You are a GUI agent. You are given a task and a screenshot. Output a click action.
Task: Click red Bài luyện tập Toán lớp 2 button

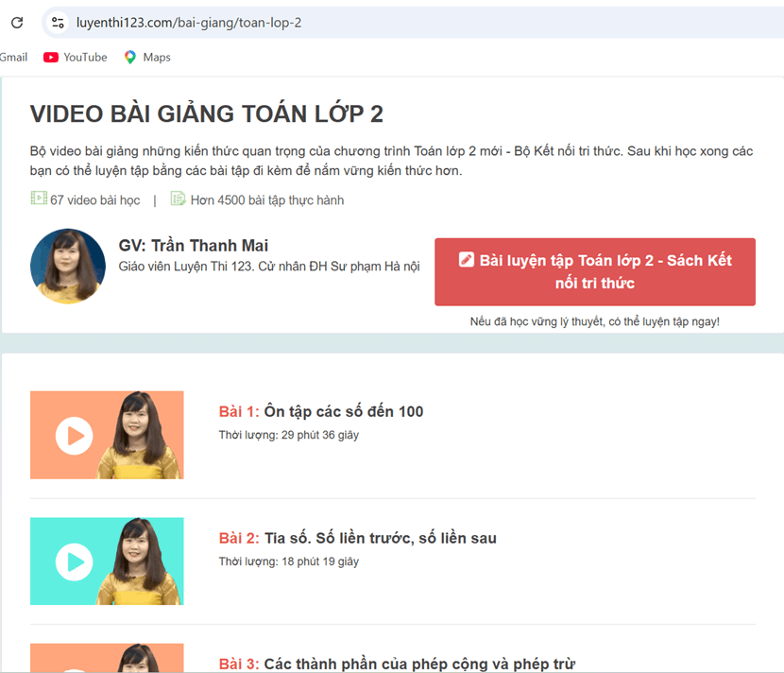(x=595, y=271)
